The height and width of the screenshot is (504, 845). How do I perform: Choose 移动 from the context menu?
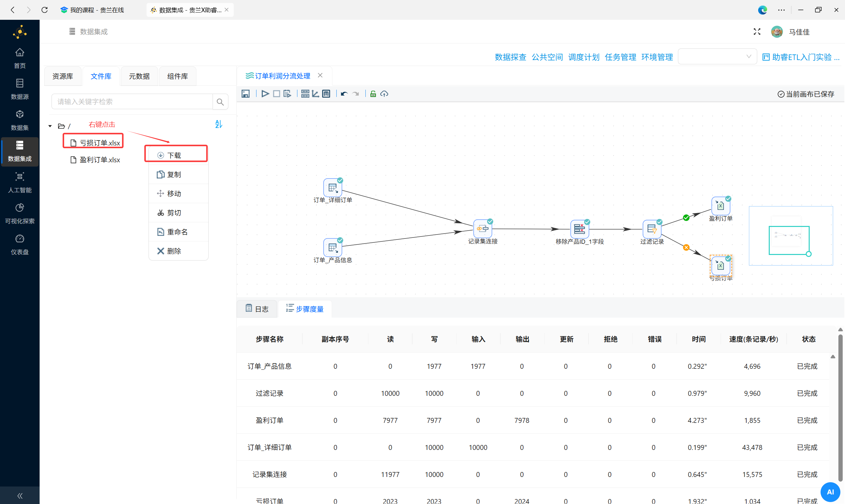click(178, 193)
